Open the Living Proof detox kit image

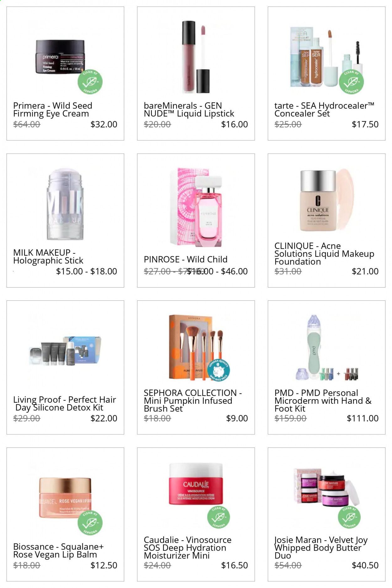(65, 351)
